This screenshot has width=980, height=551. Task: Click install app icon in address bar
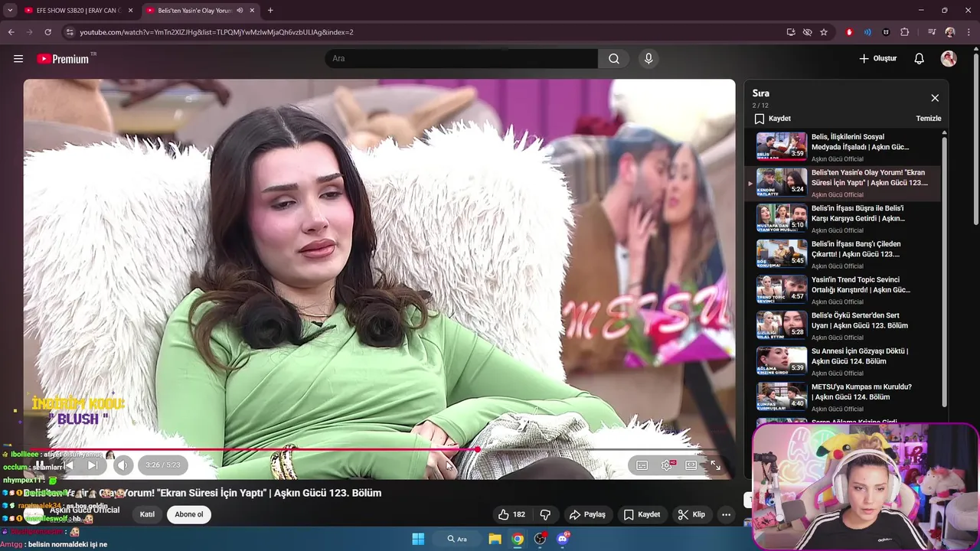tap(791, 32)
